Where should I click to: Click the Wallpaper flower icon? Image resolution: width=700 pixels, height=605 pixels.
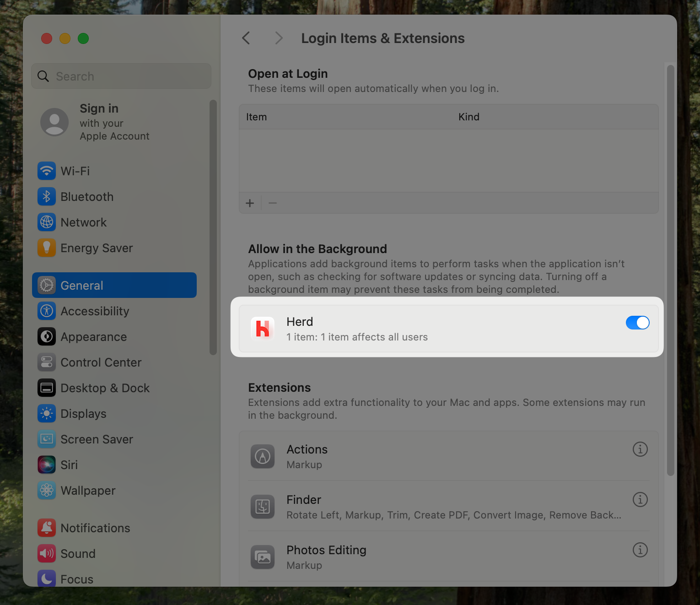(x=47, y=491)
